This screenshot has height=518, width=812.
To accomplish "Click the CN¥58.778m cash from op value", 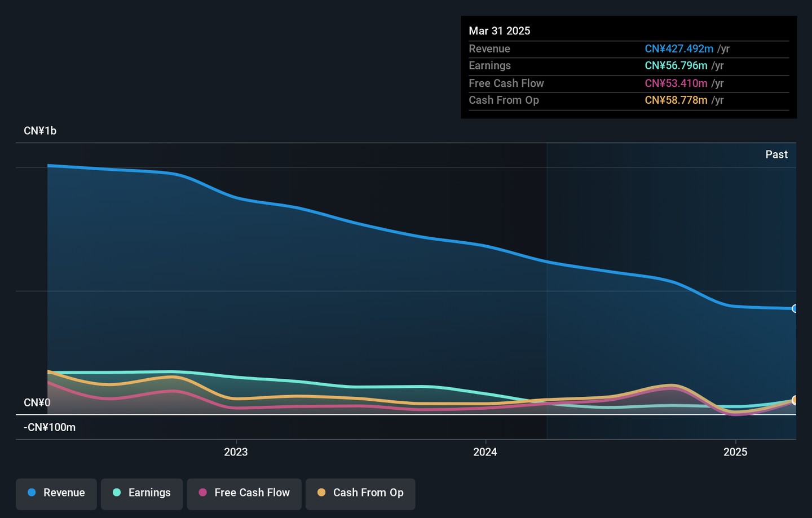I will pyautogui.click(x=676, y=100).
